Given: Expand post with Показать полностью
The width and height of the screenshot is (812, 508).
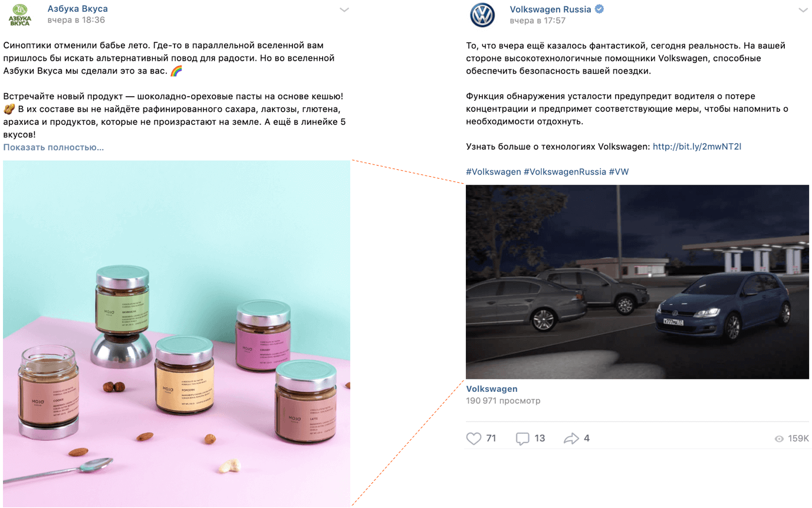Looking at the screenshot, I should [x=54, y=147].
